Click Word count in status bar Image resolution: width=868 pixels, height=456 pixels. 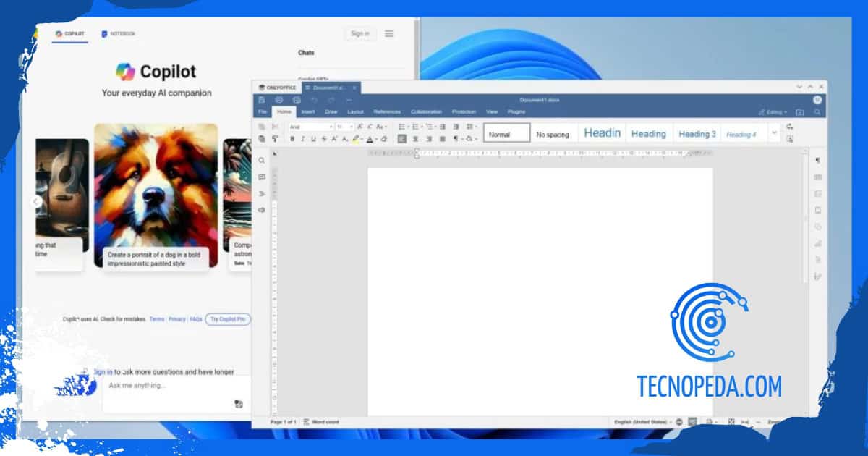321,421
